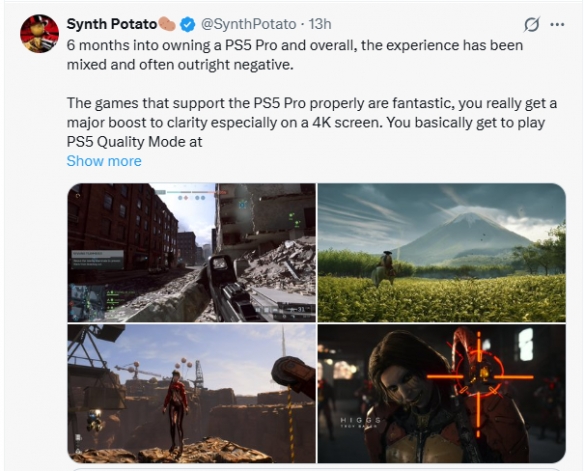Click the blue verified checkmark badge
584x471 pixels.
tap(188, 25)
